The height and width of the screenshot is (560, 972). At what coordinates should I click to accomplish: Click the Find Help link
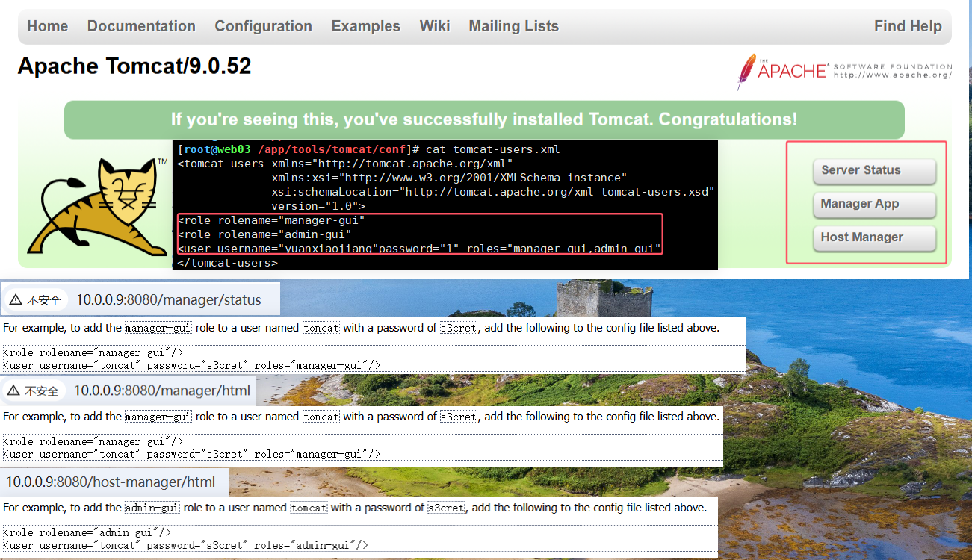(x=908, y=26)
